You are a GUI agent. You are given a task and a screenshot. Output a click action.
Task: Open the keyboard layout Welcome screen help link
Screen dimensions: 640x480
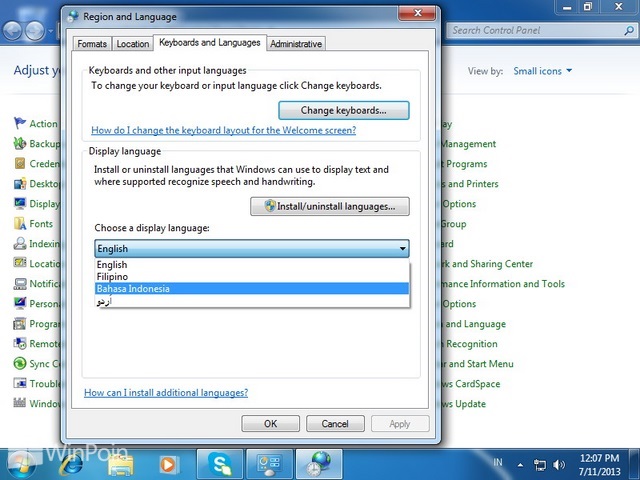tap(224, 130)
